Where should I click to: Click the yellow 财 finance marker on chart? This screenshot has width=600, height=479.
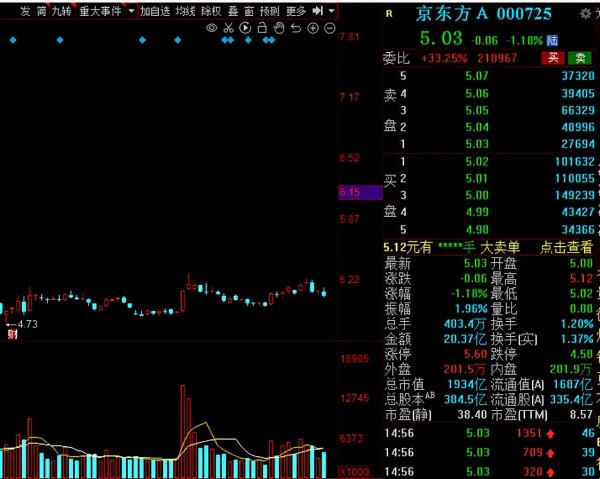tap(12, 335)
